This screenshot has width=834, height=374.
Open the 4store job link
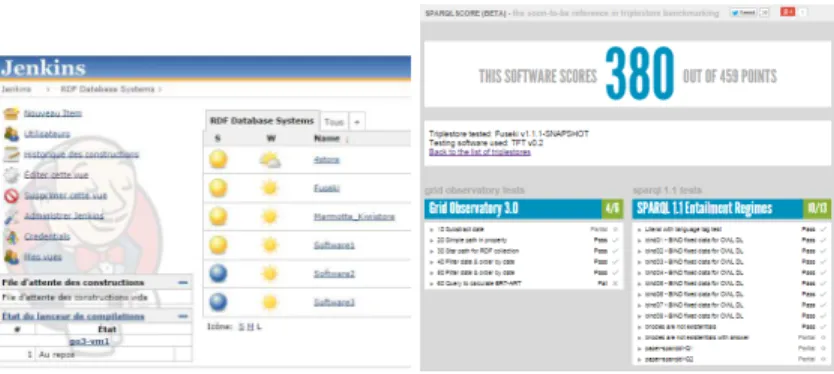point(327,160)
